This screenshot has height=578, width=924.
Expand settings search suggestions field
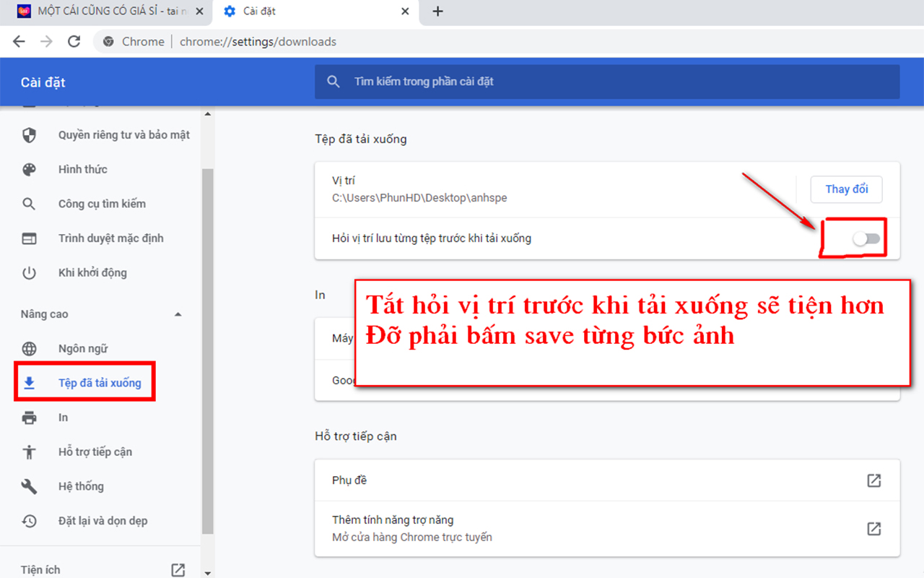pos(606,82)
